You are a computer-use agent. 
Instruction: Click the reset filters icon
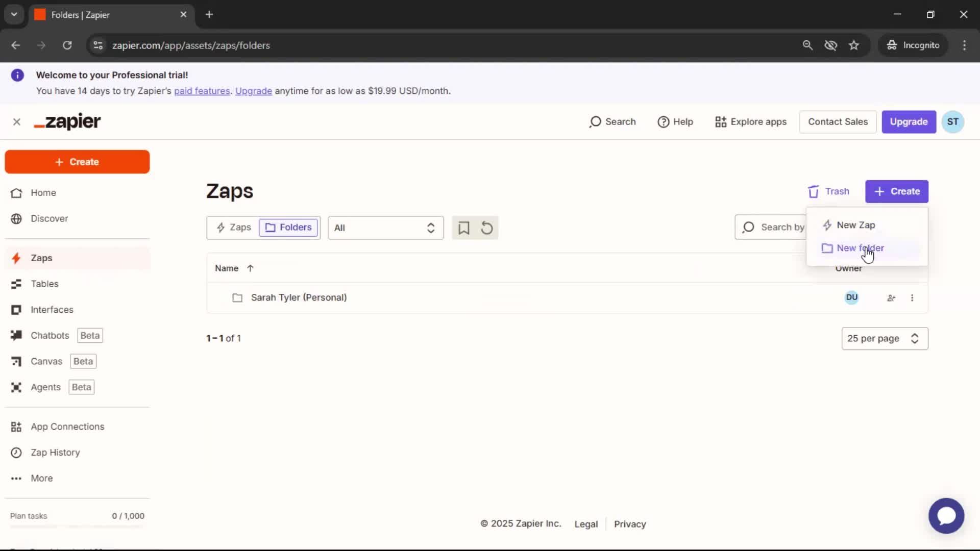(487, 228)
